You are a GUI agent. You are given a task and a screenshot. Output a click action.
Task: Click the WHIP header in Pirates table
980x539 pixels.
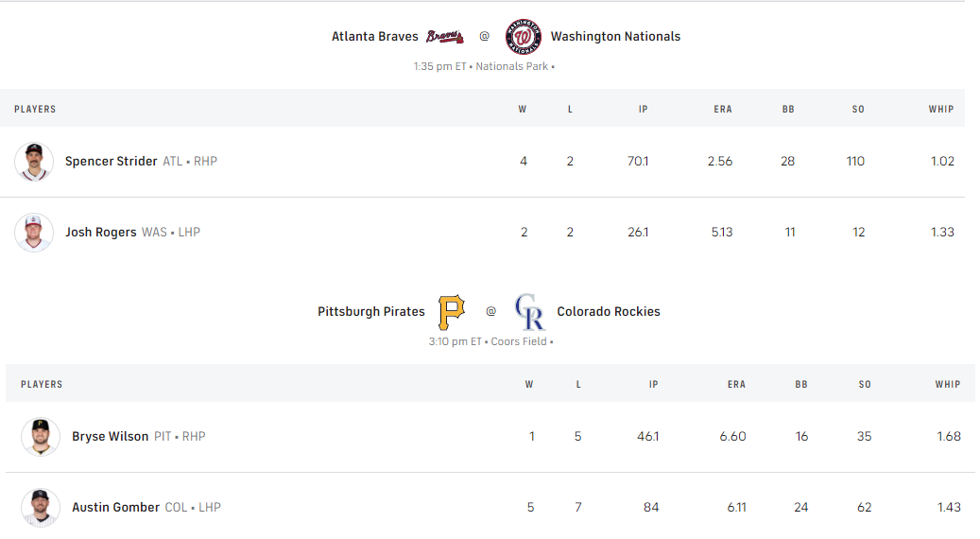[x=948, y=385]
